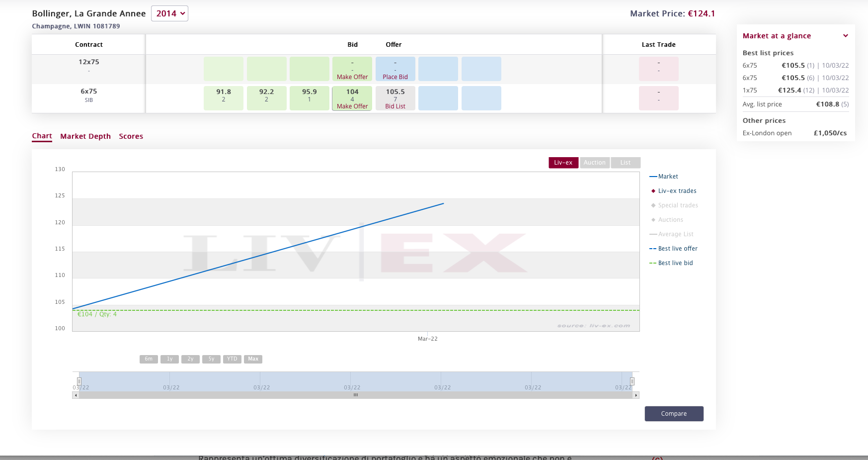This screenshot has height=460, width=868.
Task: Set chart range to 6m
Action: pos(149,359)
